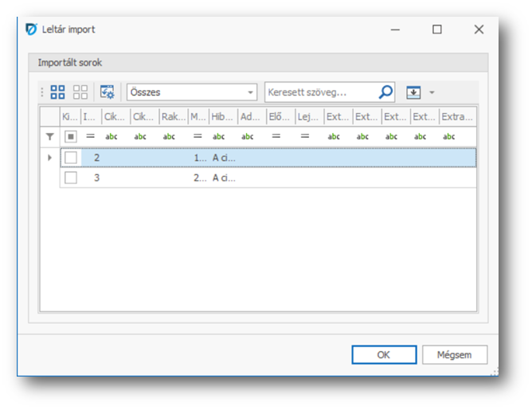Screen dimensions: 532x410
Task: Click the magnifier search icon
Action: pos(385,92)
